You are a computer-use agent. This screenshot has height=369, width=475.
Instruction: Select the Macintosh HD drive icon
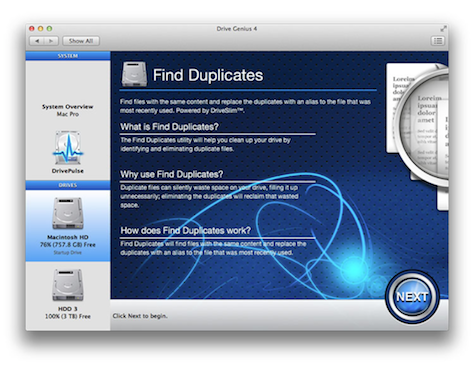click(68, 213)
